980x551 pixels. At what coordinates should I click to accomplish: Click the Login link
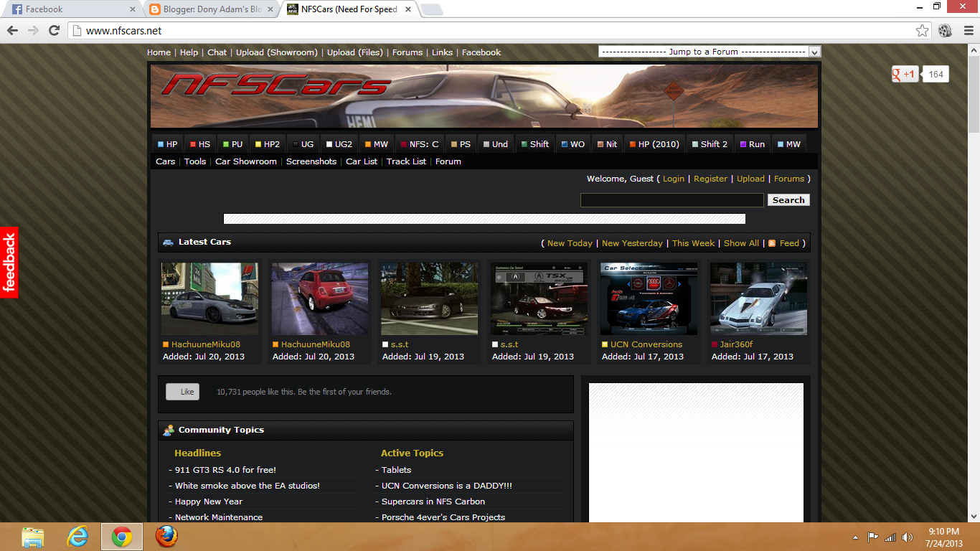tap(674, 179)
